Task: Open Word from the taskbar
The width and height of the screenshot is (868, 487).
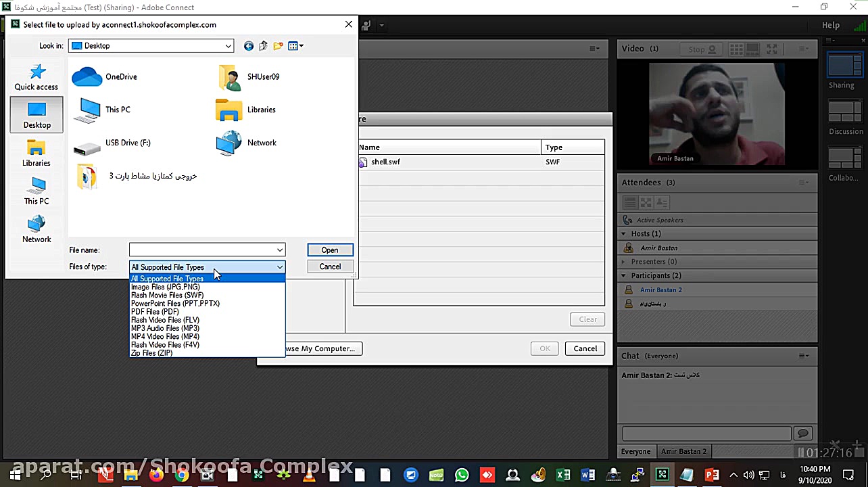Action: (x=587, y=475)
